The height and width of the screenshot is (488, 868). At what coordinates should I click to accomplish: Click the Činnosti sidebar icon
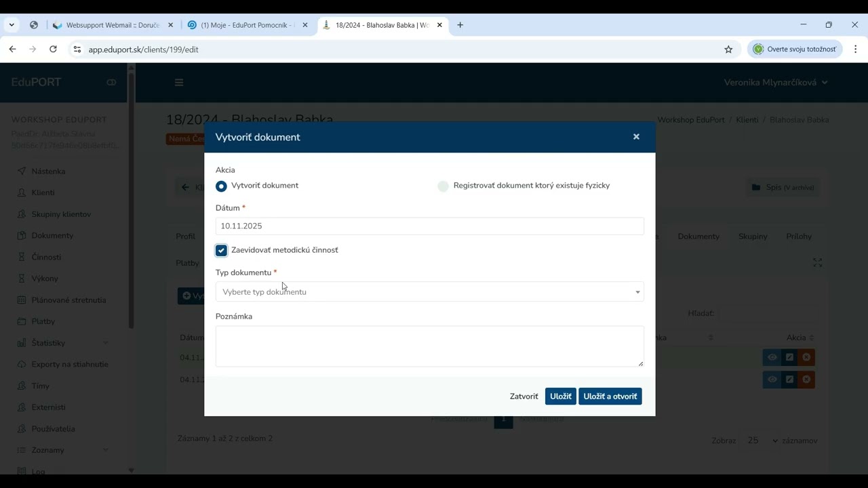pos(22,258)
